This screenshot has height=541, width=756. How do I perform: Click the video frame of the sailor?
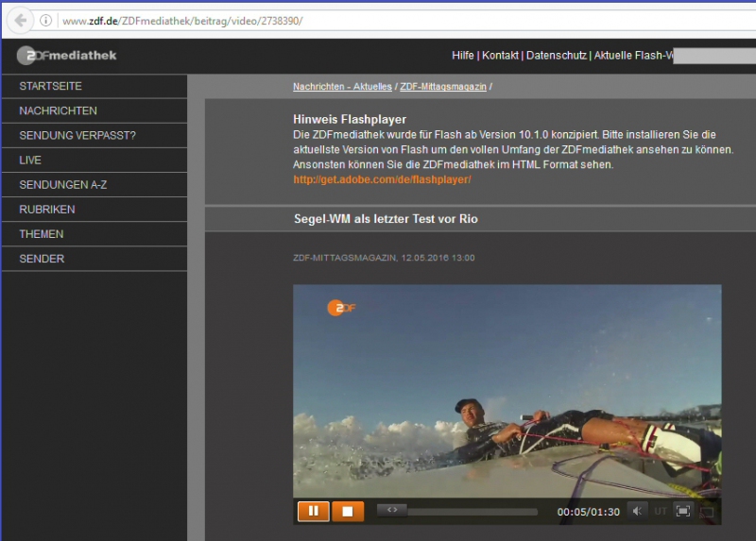tap(507, 391)
